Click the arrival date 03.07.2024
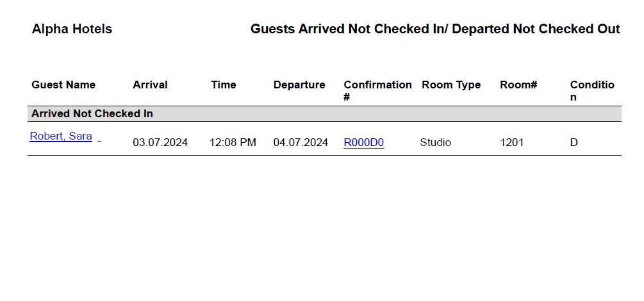 pos(160,143)
